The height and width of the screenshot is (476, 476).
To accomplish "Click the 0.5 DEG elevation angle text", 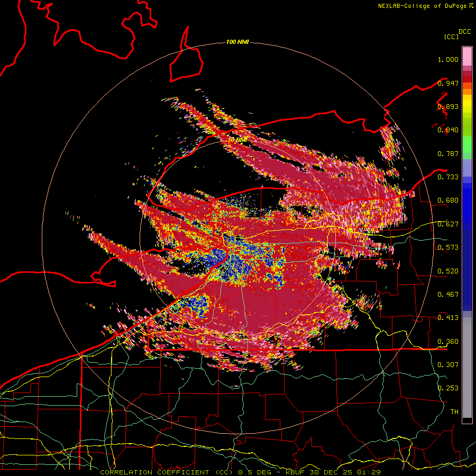I will [255, 472].
